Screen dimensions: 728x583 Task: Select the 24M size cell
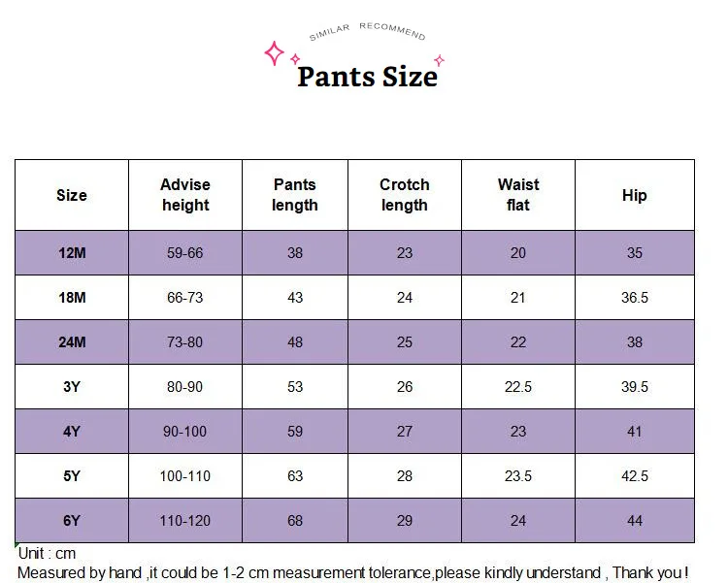pyautogui.click(x=72, y=342)
